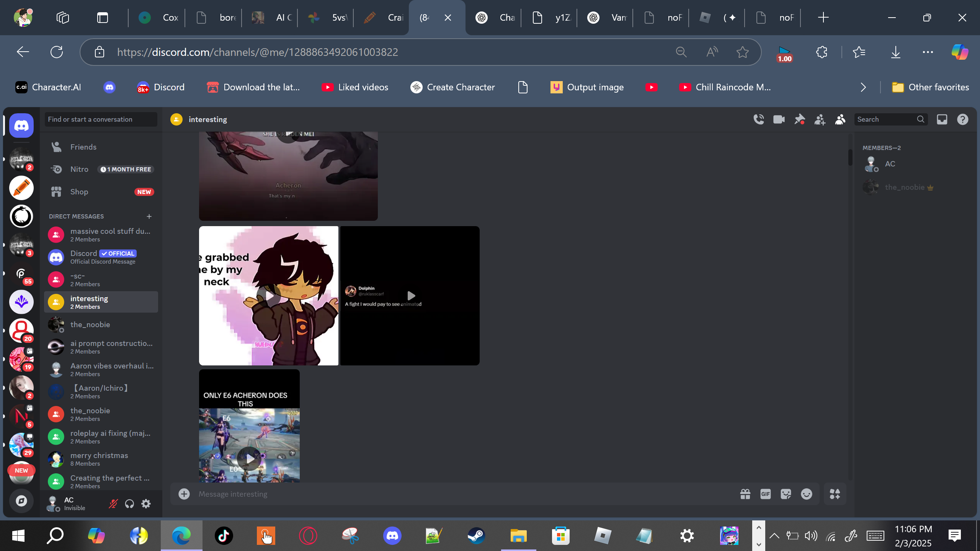This screenshot has width=980, height=551.
Task: Open the emoji picker
Action: click(807, 494)
